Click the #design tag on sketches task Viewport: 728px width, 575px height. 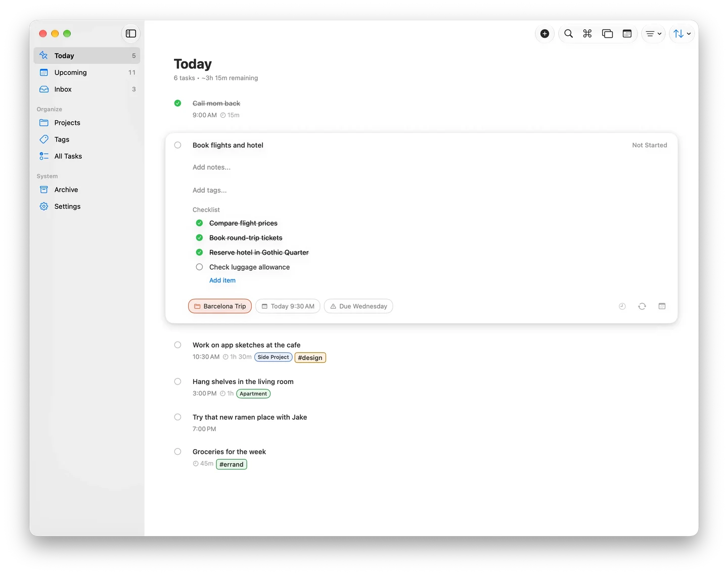coord(310,358)
